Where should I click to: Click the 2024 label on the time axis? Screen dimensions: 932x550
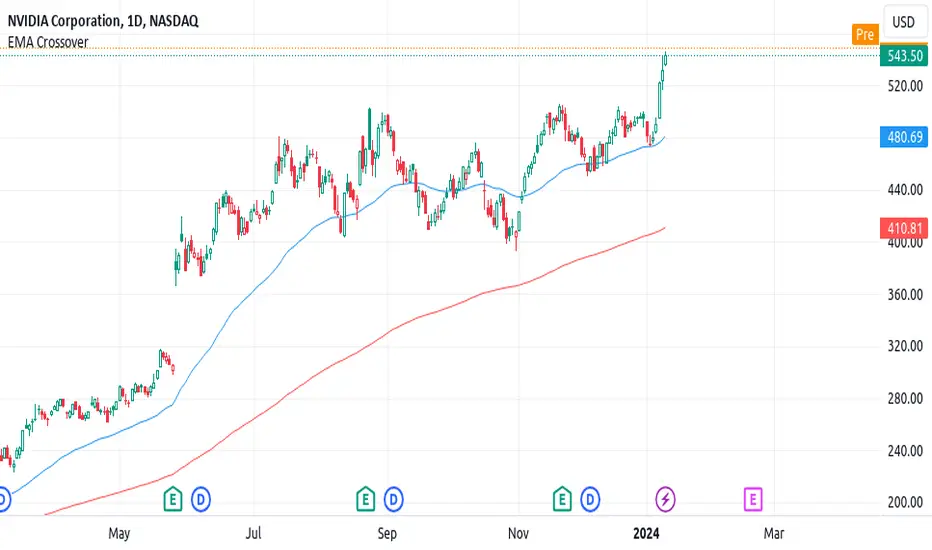(x=646, y=533)
